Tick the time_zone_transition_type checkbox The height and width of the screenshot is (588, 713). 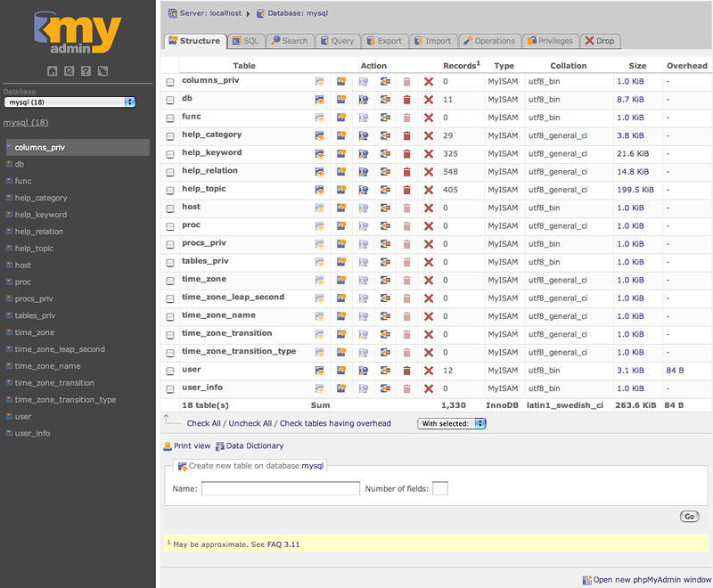coord(170,353)
